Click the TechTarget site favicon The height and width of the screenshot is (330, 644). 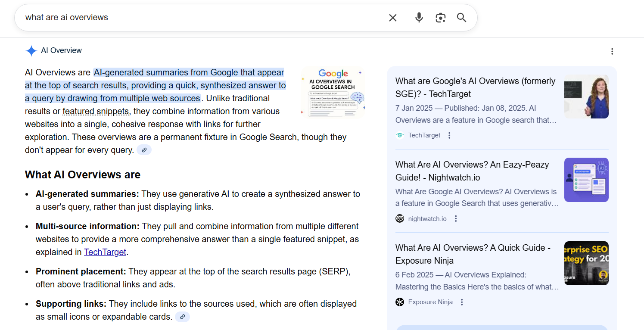pos(400,135)
